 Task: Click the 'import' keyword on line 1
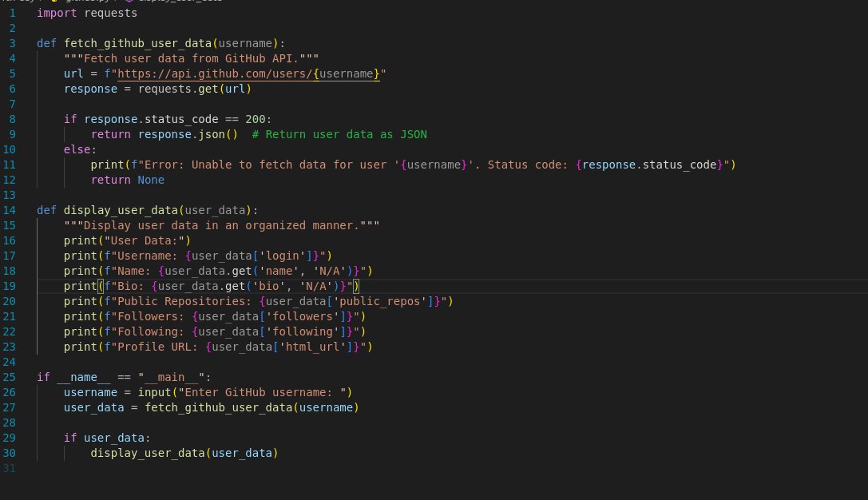[57, 13]
